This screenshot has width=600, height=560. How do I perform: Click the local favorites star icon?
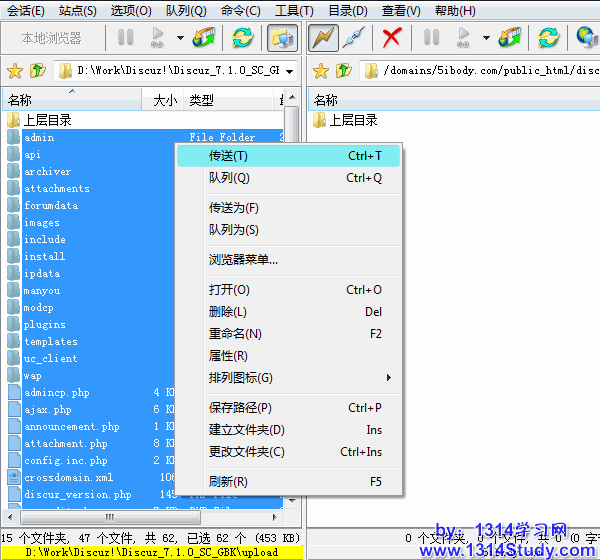click(x=14, y=72)
